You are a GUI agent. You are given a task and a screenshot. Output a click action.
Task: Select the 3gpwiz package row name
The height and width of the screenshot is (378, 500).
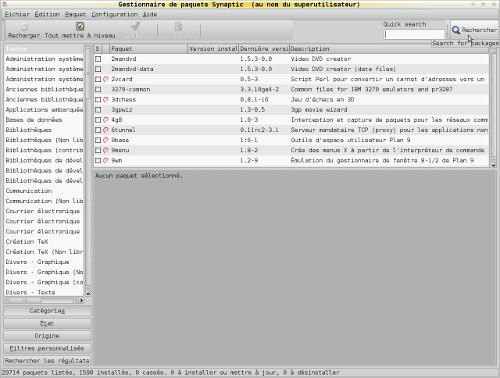pos(122,110)
